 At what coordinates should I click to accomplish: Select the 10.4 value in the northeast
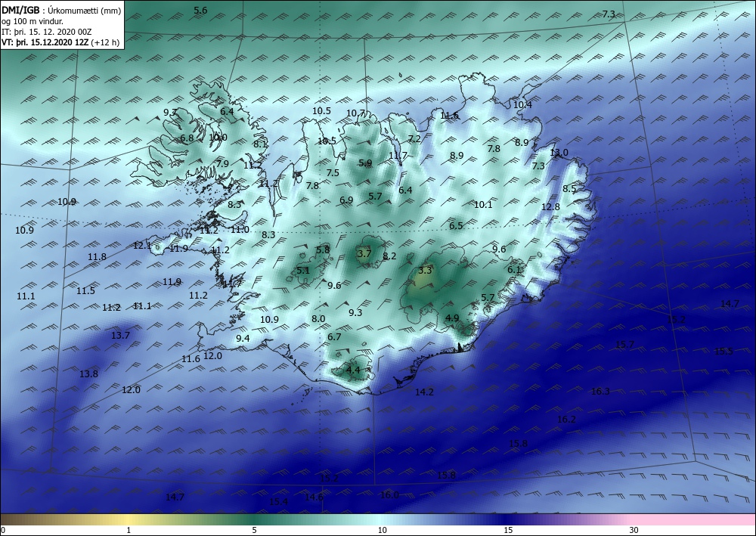pyautogui.click(x=522, y=104)
